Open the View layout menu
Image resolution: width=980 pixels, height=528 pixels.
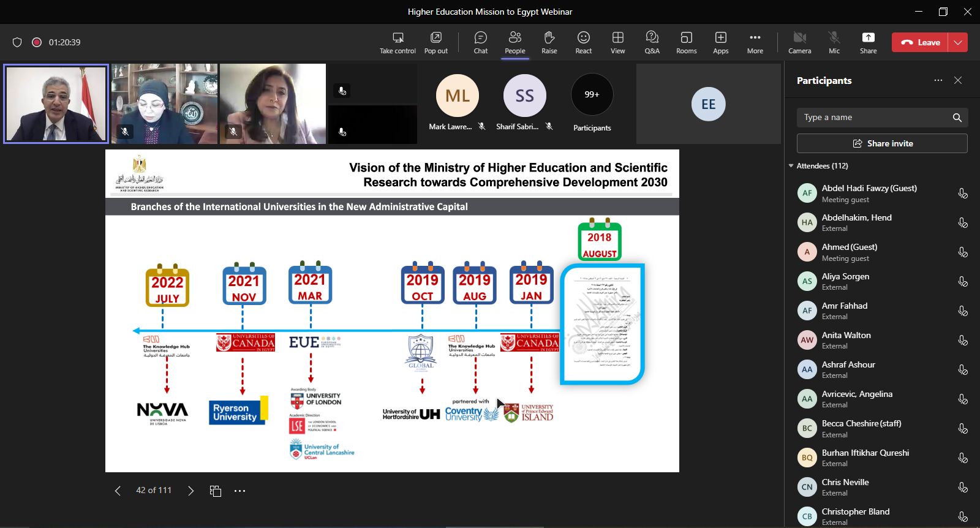pyautogui.click(x=617, y=42)
